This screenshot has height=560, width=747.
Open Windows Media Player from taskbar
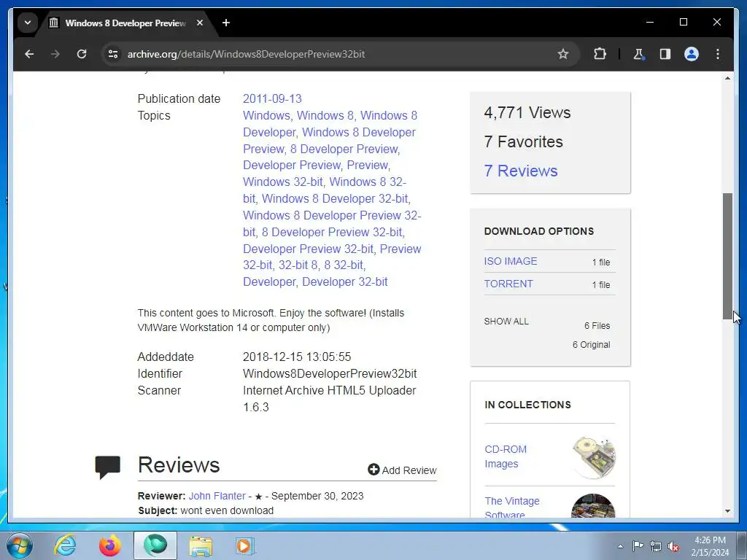point(245,545)
